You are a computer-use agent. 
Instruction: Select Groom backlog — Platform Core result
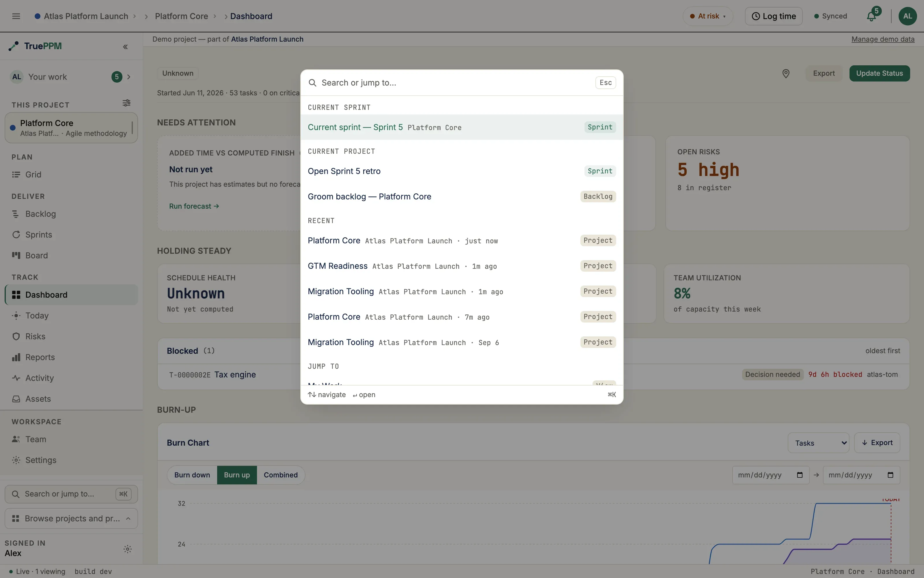(462, 197)
